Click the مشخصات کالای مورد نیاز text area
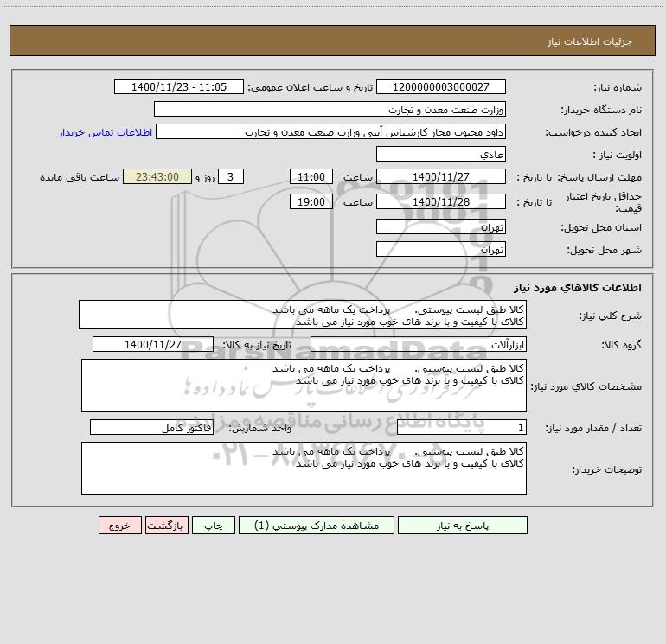The width and height of the screenshot is (666, 644). [x=304, y=386]
